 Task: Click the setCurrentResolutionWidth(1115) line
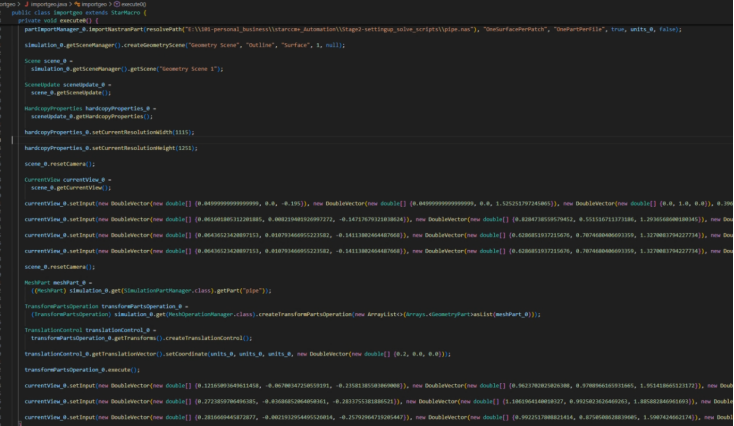[109, 132]
